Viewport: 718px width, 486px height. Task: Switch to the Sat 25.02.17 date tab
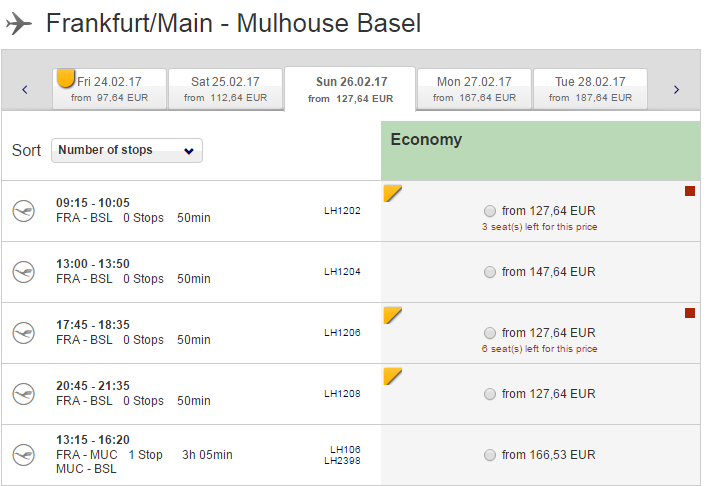225,89
